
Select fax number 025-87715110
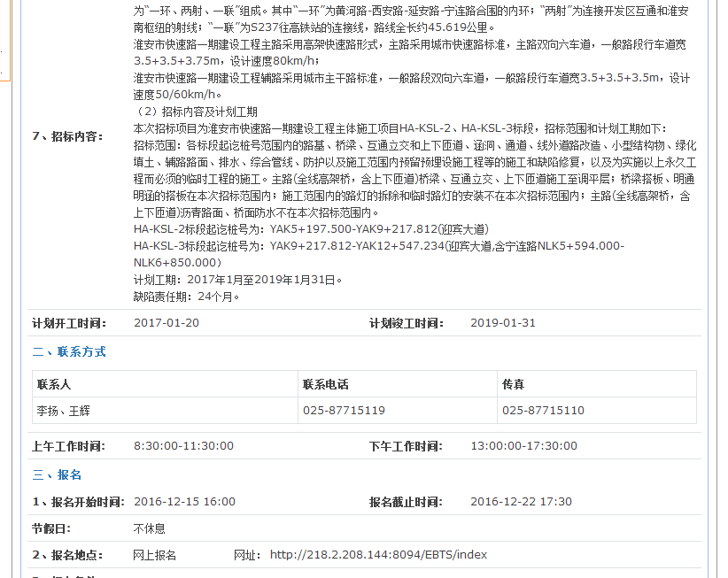click(x=543, y=410)
